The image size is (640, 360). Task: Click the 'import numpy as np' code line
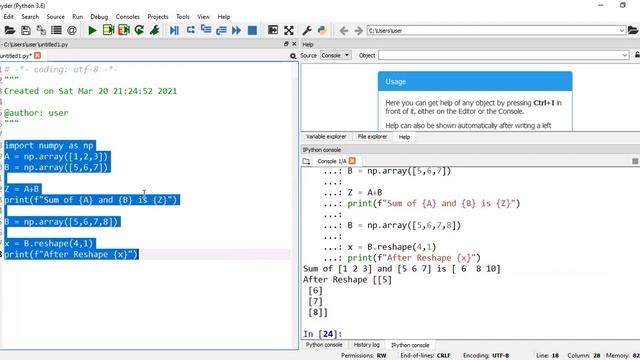49,146
